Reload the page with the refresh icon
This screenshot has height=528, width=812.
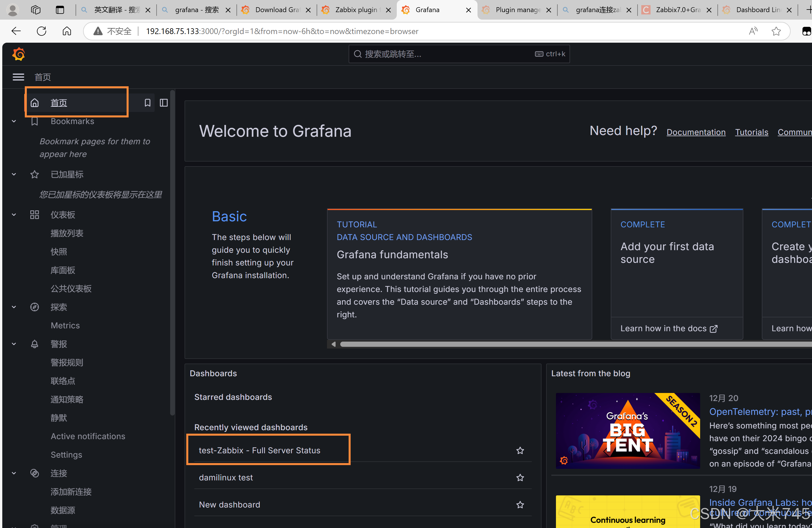coord(41,31)
